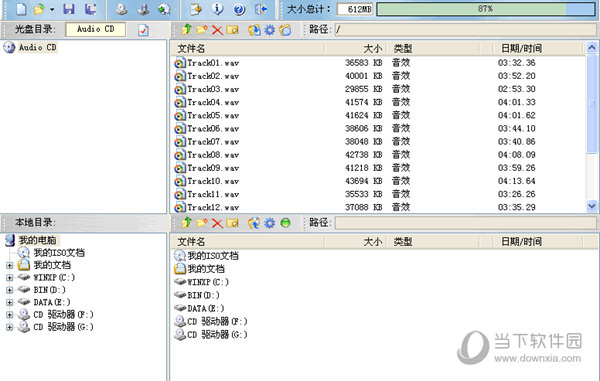Click red X delete icon in local toolbar
This screenshot has height=381, width=600.
point(217,223)
